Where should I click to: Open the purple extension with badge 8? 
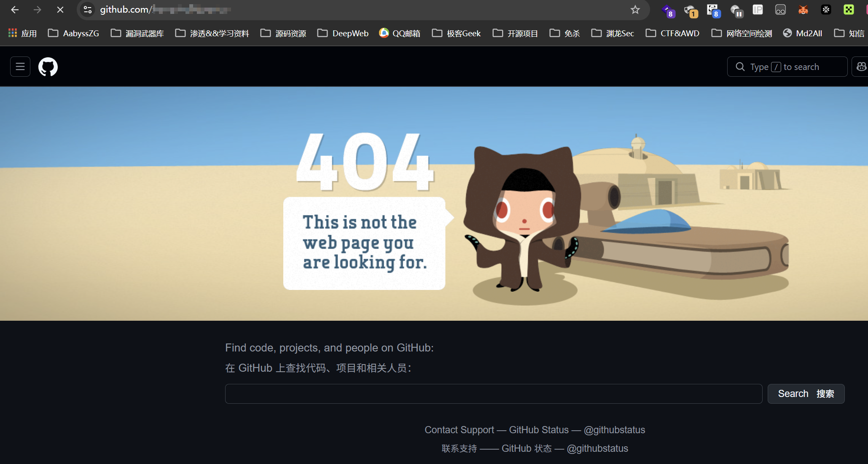(x=668, y=11)
